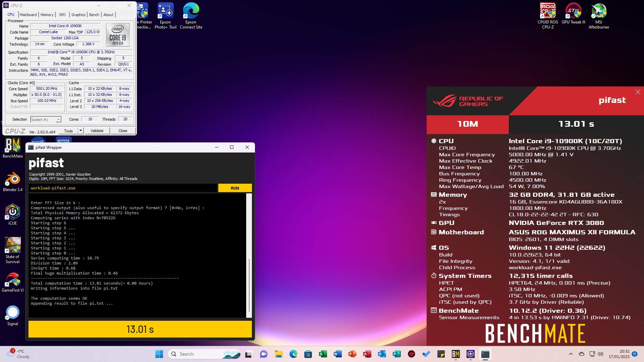
Task: Launch Excel from the taskbar
Action: [323, 354]
